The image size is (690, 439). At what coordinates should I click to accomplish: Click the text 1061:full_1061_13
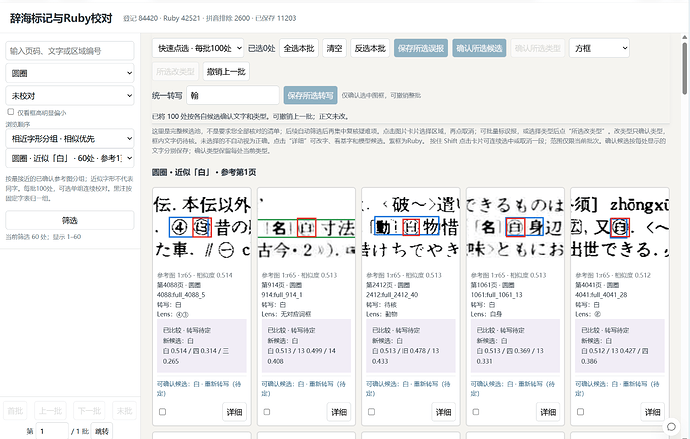pyautogui.click(x=496, y=295)
